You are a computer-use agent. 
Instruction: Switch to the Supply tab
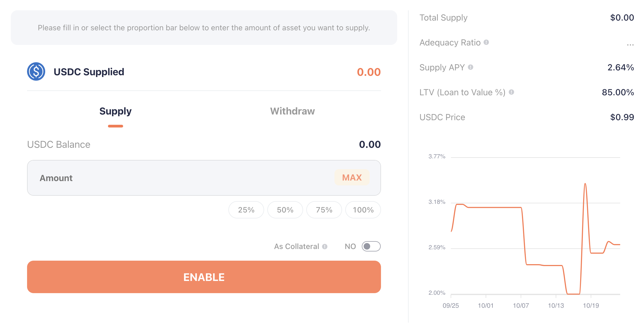point(115,111)
